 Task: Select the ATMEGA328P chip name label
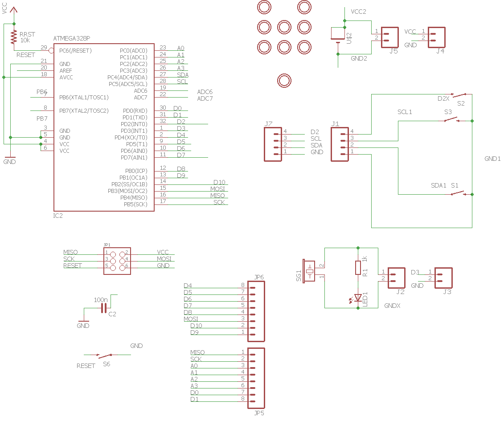72,39
